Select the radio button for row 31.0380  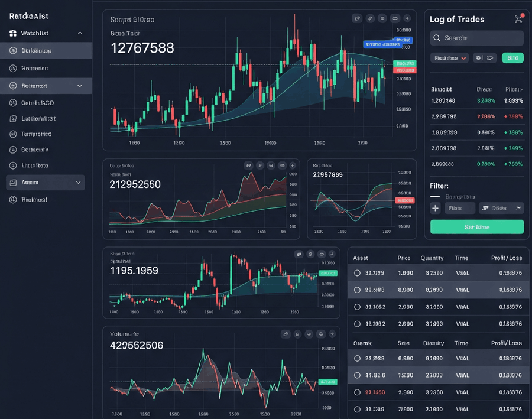coord(357,409)
